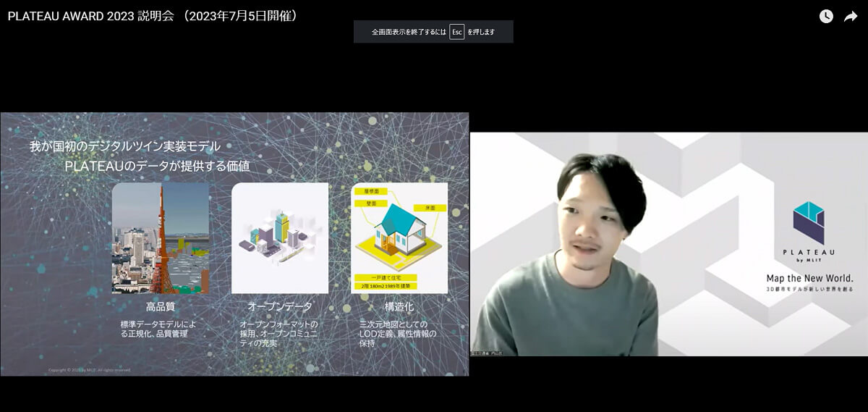Image resolution: width=868 pixels, height=412 pixels.
Task: Click the structured house diagram image
Action: [x=399, y=237]
